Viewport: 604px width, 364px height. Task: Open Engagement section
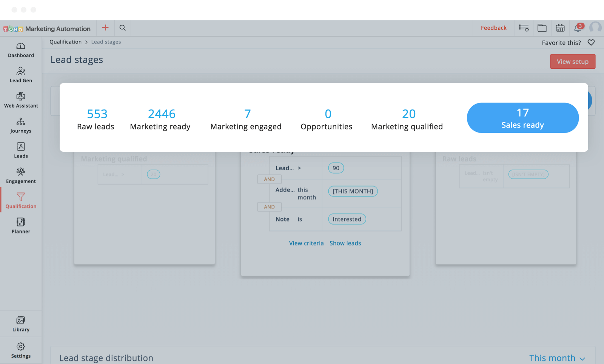pos(21,176)
